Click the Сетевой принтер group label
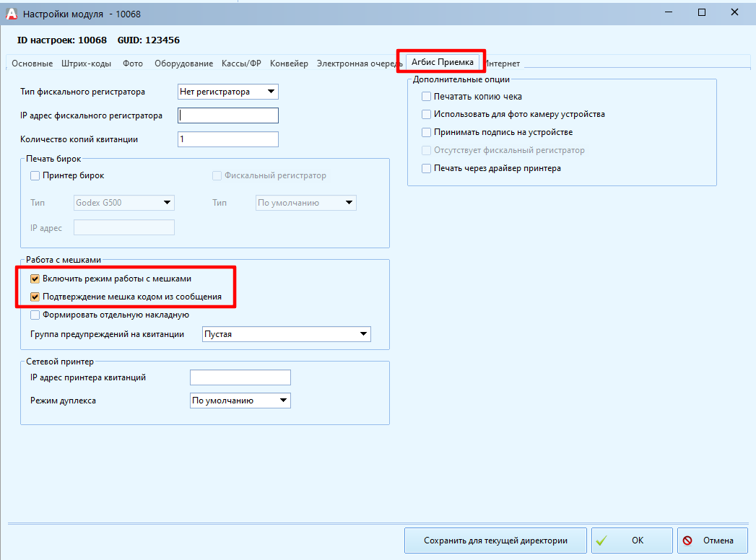 click(60, 362)
